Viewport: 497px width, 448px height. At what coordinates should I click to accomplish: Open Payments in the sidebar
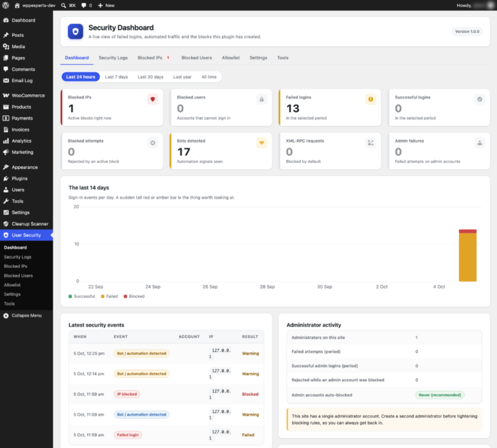(27, 118)
